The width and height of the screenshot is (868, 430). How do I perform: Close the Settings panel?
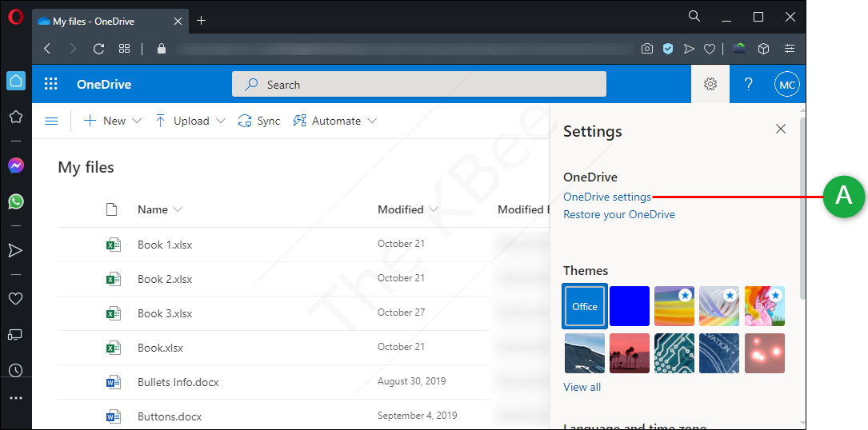pyautogui.click(x=781, y=129)
